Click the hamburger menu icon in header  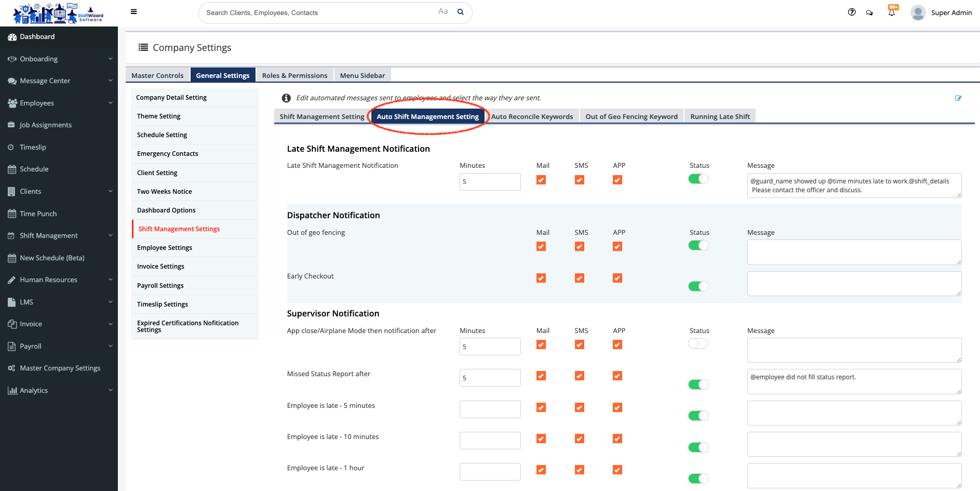point(133,12)
